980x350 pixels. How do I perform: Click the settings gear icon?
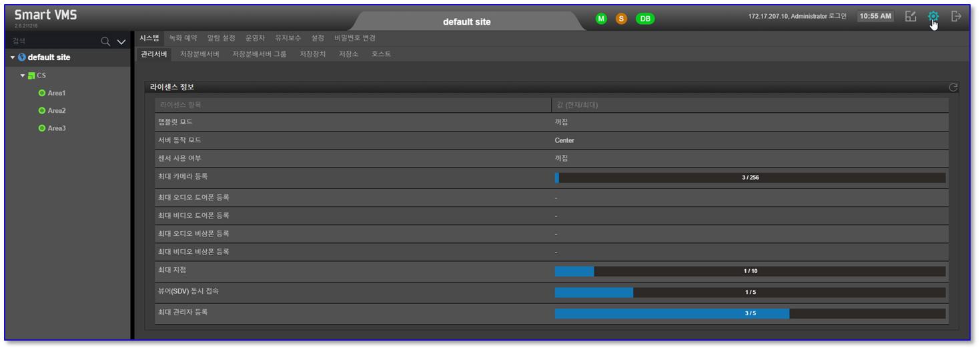tap(933, 17)
